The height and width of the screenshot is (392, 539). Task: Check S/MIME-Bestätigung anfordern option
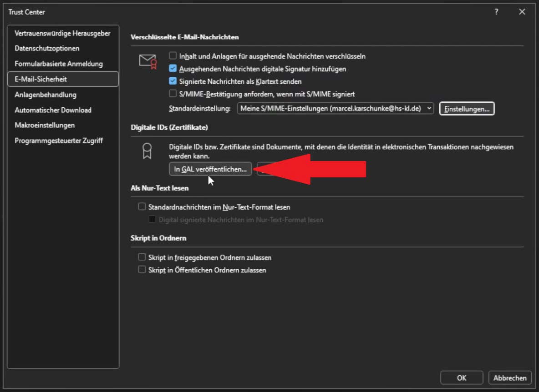[173, 93]
